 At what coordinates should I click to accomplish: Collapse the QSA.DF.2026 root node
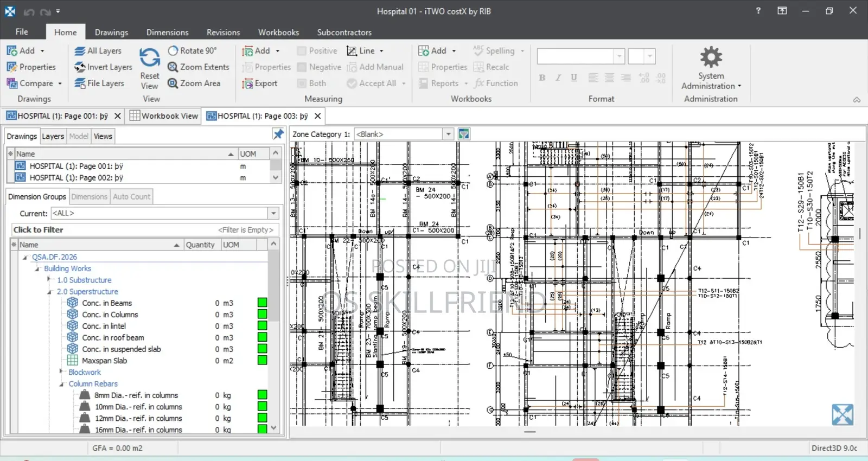pyautogui.click(x=25, y=257)
